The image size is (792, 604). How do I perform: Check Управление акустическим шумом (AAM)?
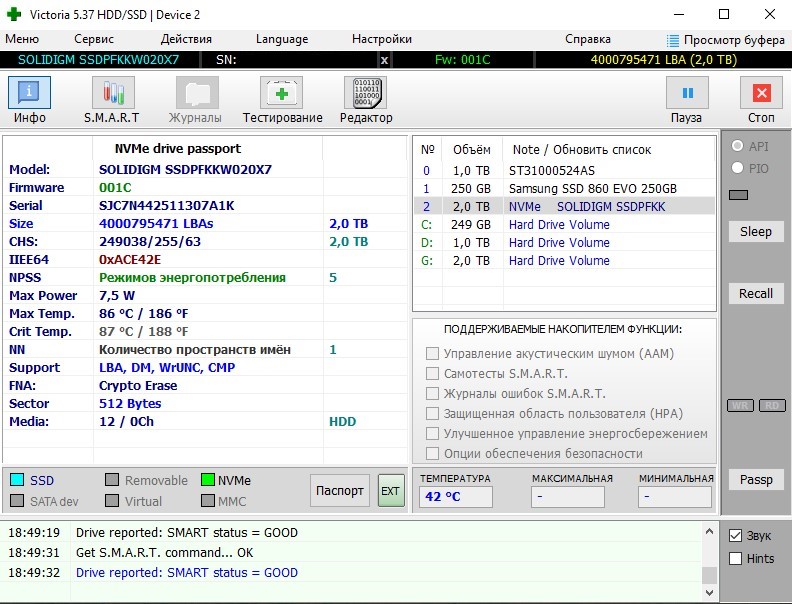(x=432, y=354)
